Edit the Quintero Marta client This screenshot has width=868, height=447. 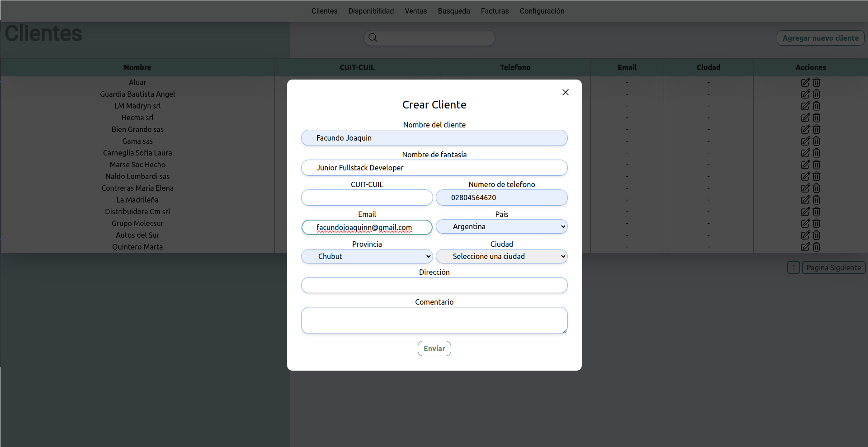(805, 247)
